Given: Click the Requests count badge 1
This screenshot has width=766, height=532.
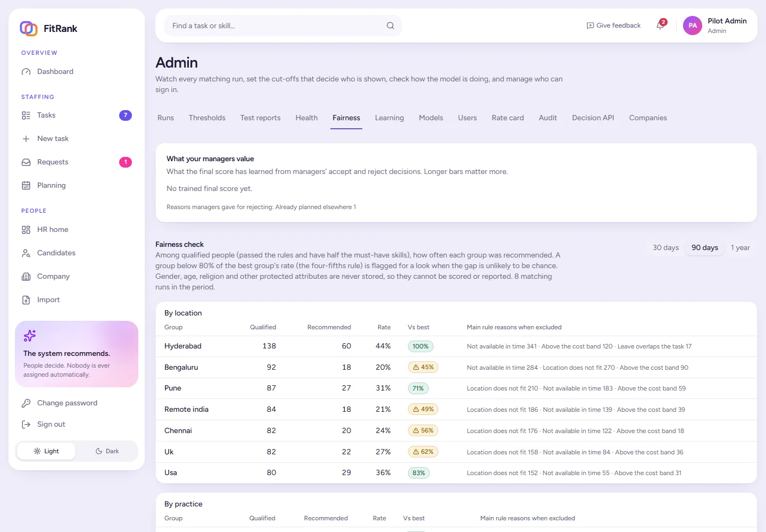Looking at the screenshot, I should pyautogui.click(x=126, y=162).
